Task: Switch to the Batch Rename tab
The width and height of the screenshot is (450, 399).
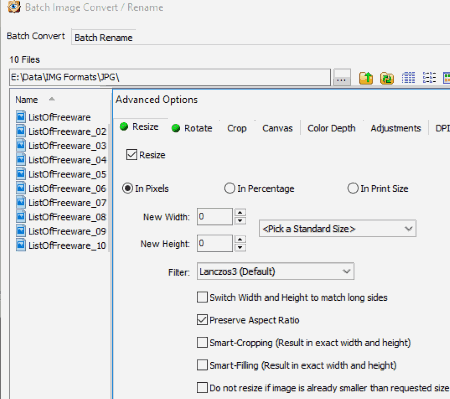Action: (x=103, y=38)
